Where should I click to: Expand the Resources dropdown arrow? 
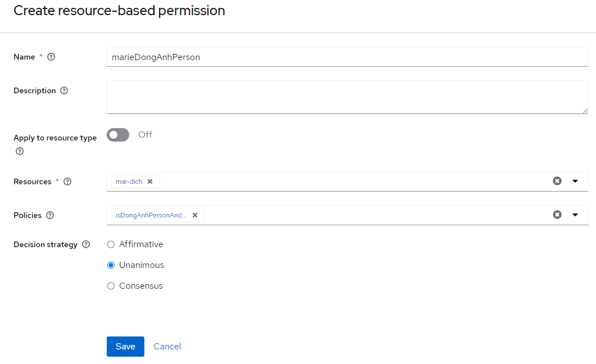click(x=575, y=181)
